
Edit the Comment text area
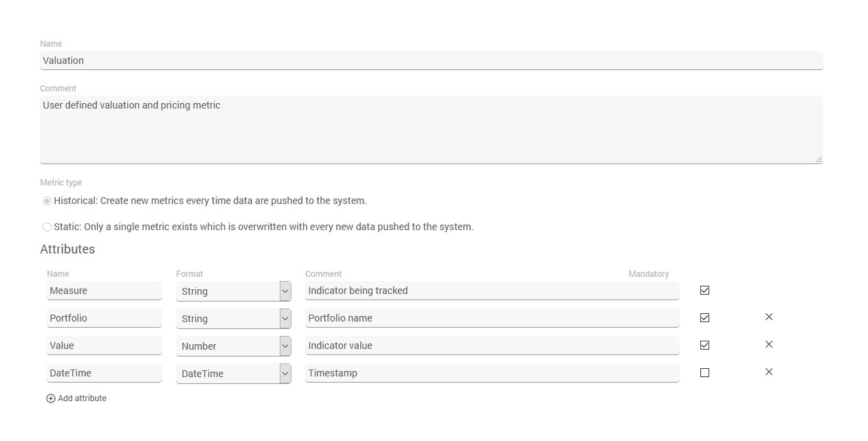432,130
